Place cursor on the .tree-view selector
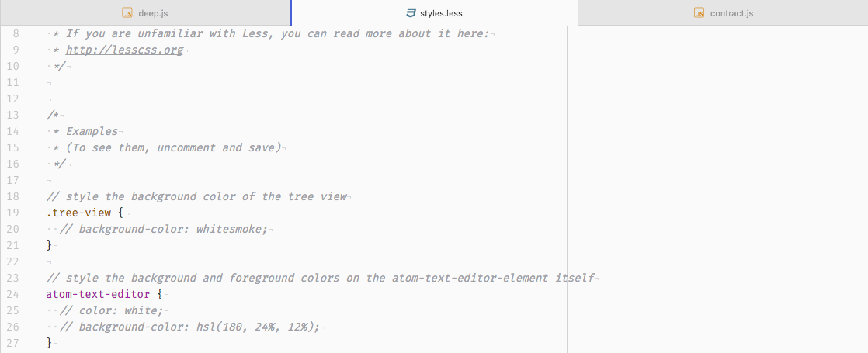Screen dimensions: 868x353 coord(79,213)
